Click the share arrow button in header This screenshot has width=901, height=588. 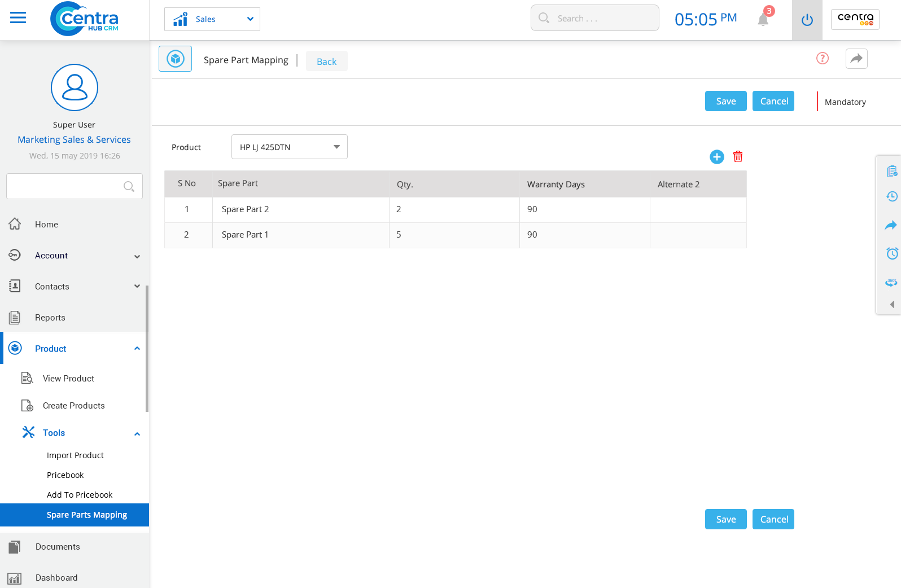tap(856, 59)
